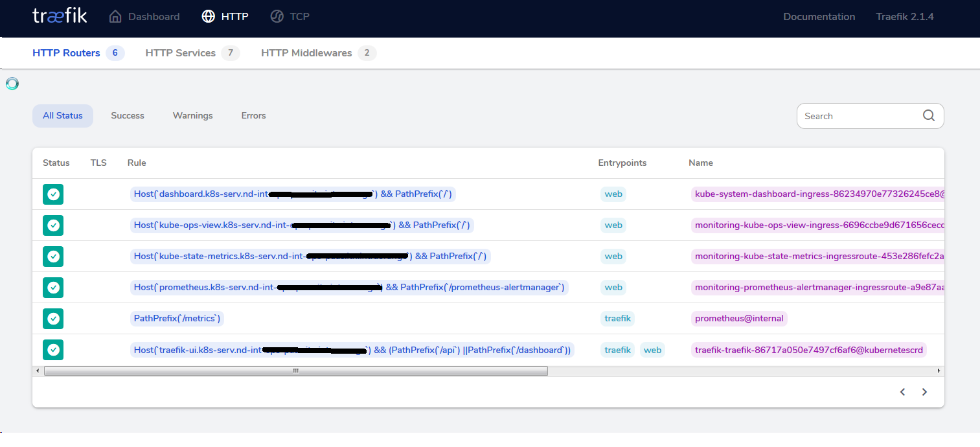Click the search magnifier icon

coord(929,115)
